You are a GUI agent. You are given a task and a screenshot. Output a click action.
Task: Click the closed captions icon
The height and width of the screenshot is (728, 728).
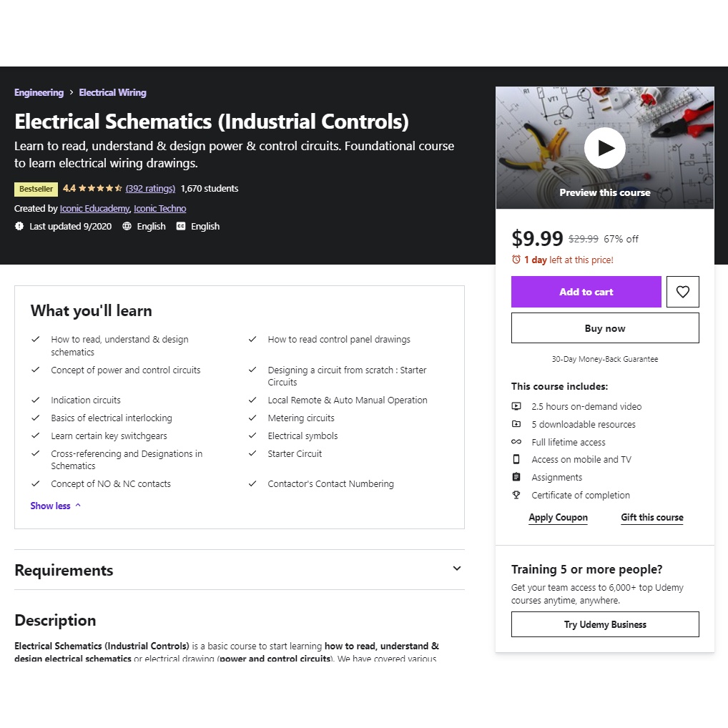[181, 226]
